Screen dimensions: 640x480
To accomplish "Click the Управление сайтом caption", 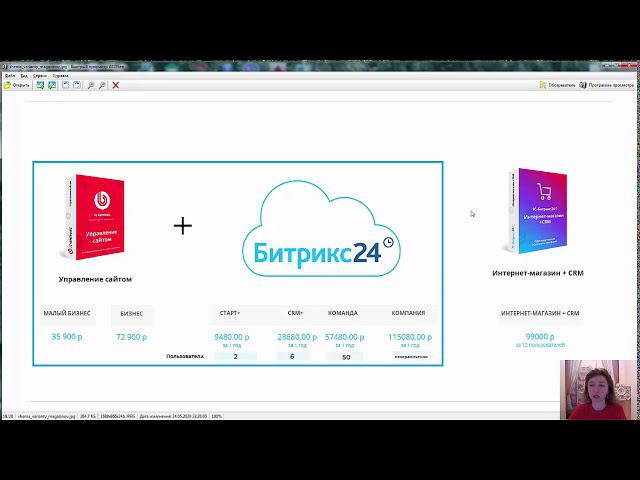I will [95, 280].
